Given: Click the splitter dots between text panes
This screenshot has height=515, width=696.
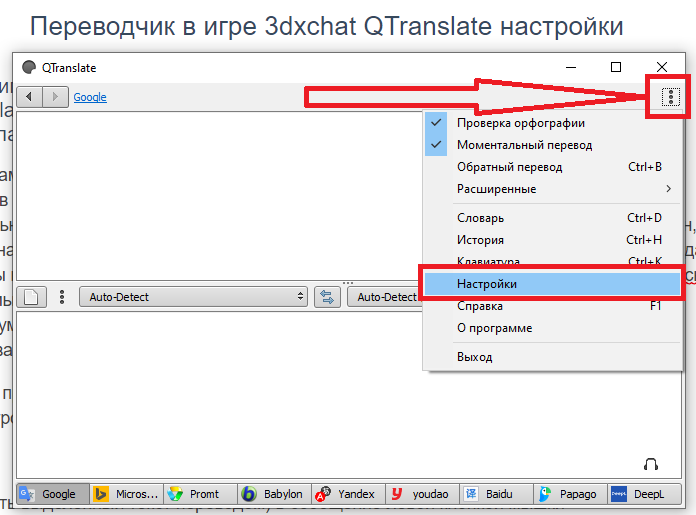Looking at the screenshot, I should coord(348,283).
